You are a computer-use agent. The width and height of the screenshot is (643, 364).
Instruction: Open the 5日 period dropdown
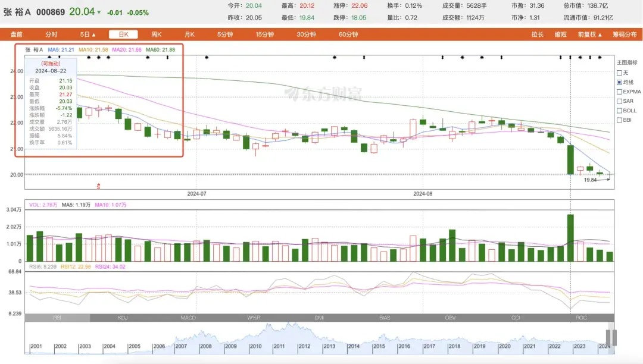click(88, 34)
